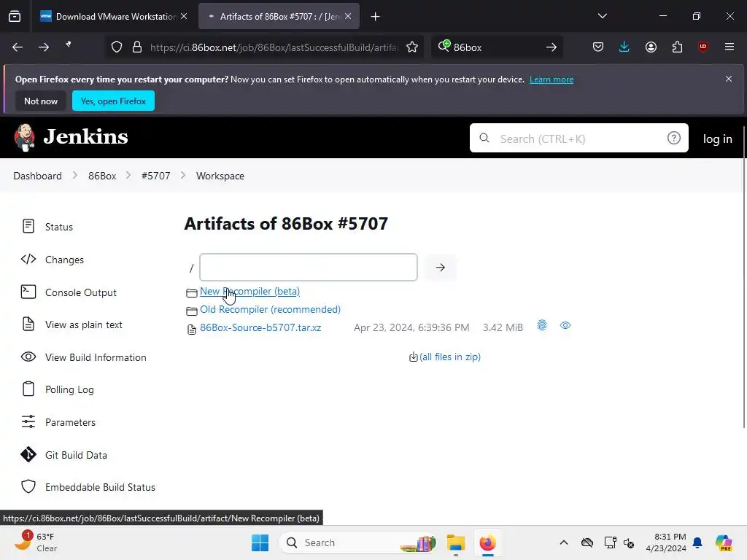The height and width of the screenshot is (560, 747).
Task: Click View Build Information eye icon
Action: tap(28, 357)
